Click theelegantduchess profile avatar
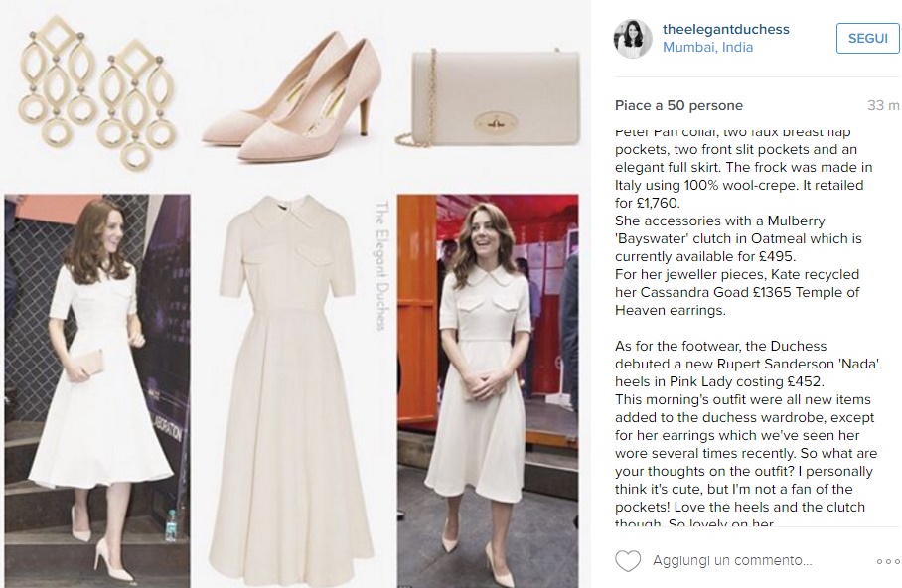Image resolution: width=902 pixels, height=588 pixels. pyautogui.click(x=634, y=39)
